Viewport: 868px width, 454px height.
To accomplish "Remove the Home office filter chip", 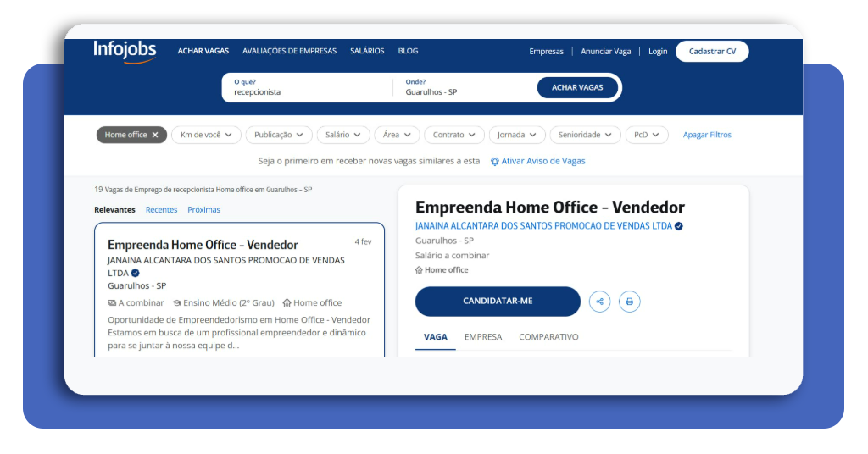I will [155, 135].
